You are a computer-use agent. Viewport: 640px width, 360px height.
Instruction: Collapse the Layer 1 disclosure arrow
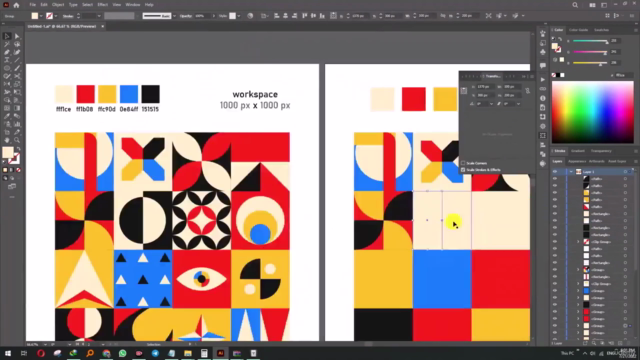[x=571, y=172]
